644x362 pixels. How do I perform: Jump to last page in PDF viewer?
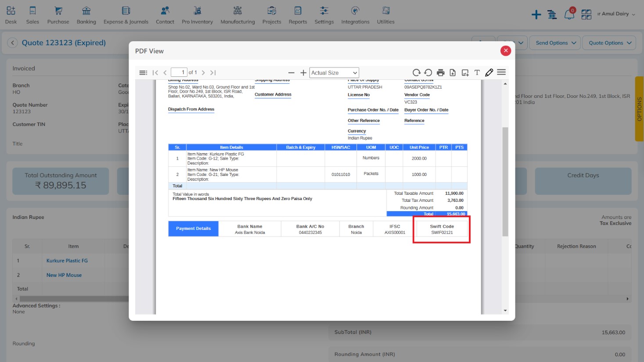click(x=213, y=72)
